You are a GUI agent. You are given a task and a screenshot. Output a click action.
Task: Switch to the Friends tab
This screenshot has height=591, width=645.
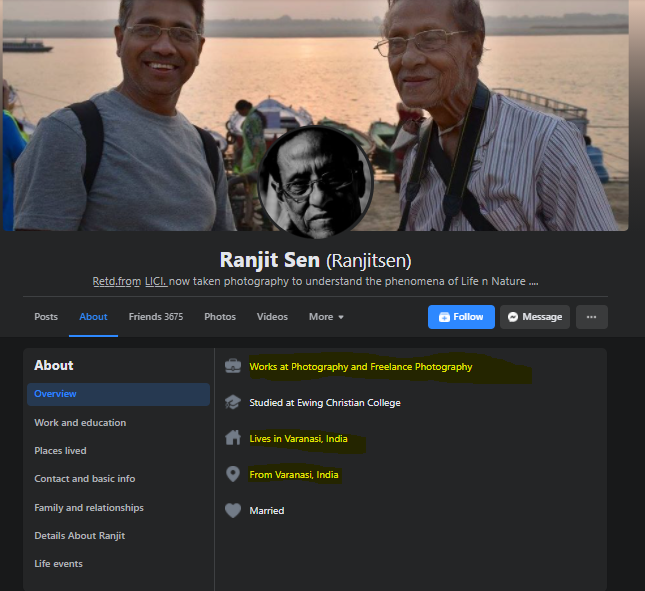[x=155, y=317]
